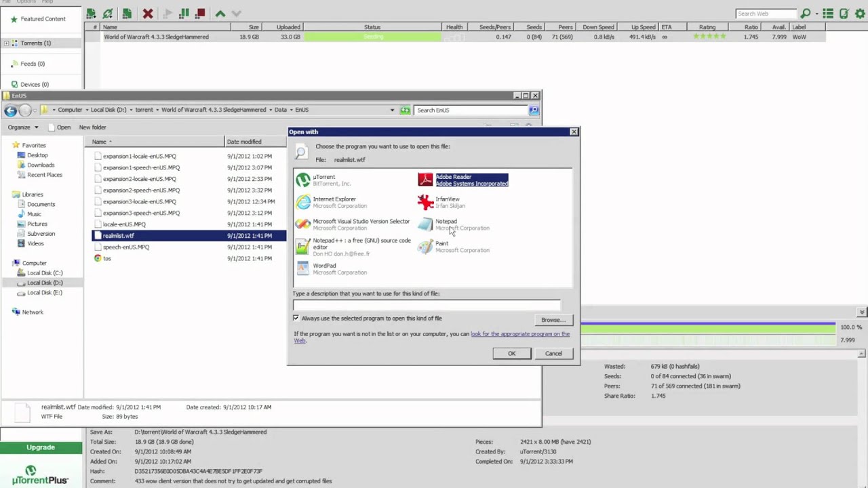868x488 pixels.
Task: Open search provider dropdown next to magnifier
Action: coord(817,14)
